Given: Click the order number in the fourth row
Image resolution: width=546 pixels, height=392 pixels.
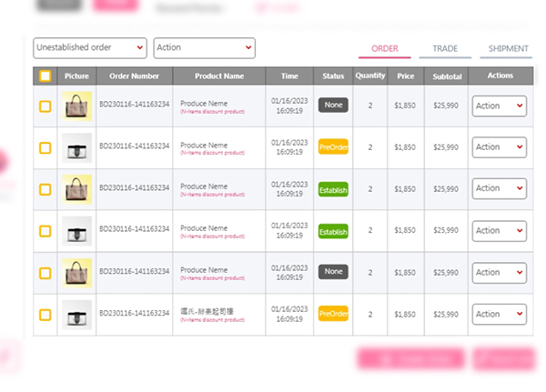Looking at the screenshot, I should click(134, 230).
